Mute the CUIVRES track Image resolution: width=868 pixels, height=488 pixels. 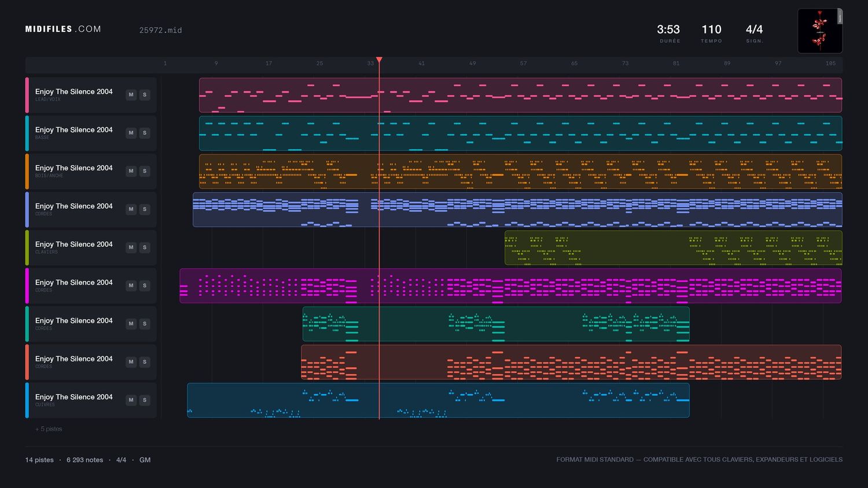[131, 400]
